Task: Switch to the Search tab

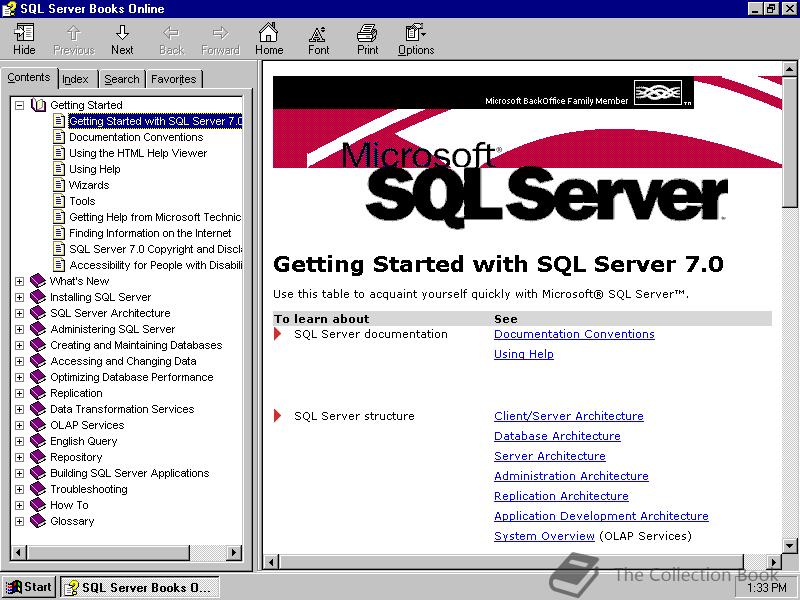Action: coord(122,80)
